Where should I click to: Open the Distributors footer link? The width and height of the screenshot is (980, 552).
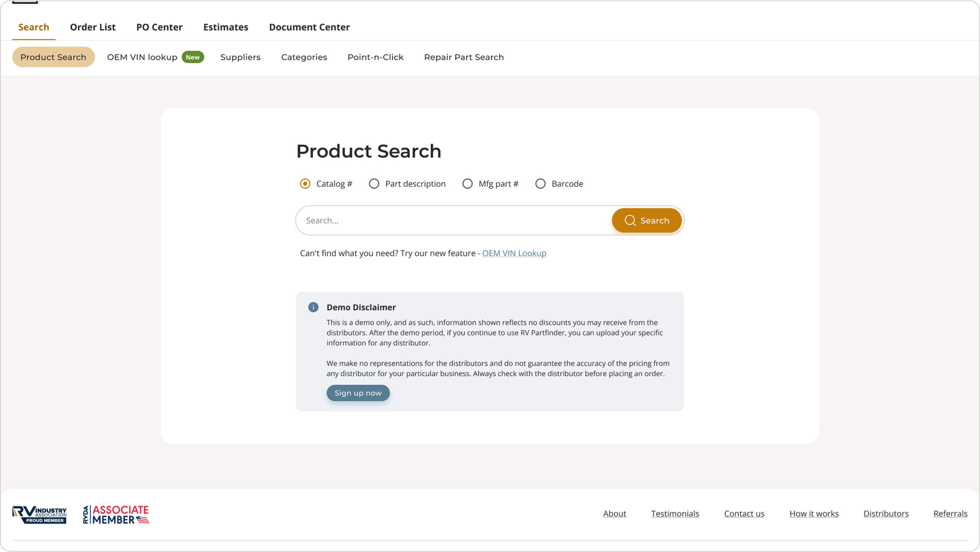click(886, 513)
